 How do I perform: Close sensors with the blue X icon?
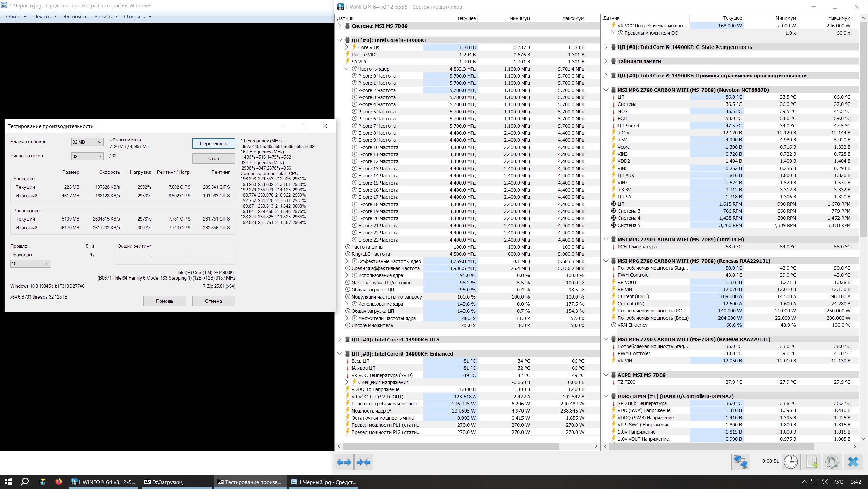[x=853, y=462]
